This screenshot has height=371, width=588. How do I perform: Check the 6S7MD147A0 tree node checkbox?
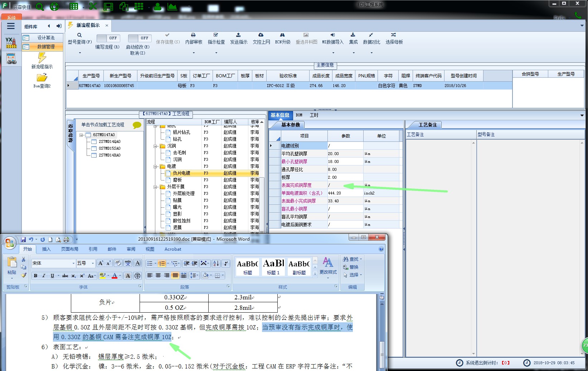[x=88, y=135]
